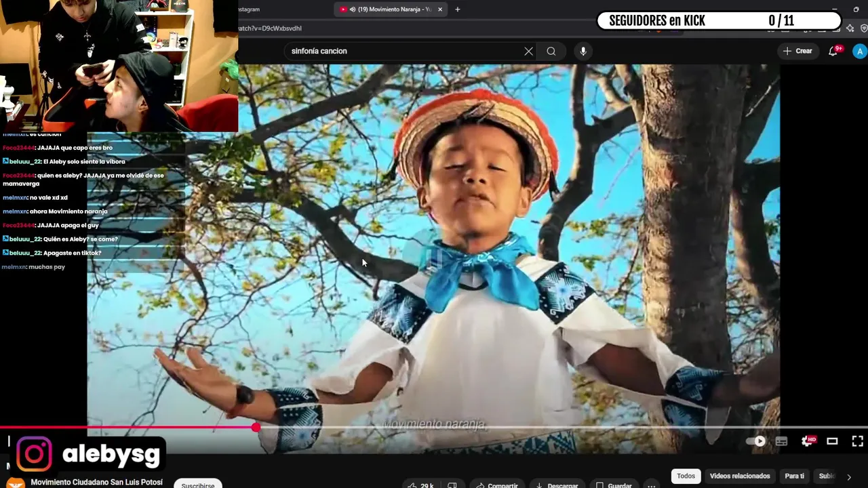Image resolution: width=868 pixels, height=488 pixels.
Task: Save the video with Guardar
Action: point(614,485)
